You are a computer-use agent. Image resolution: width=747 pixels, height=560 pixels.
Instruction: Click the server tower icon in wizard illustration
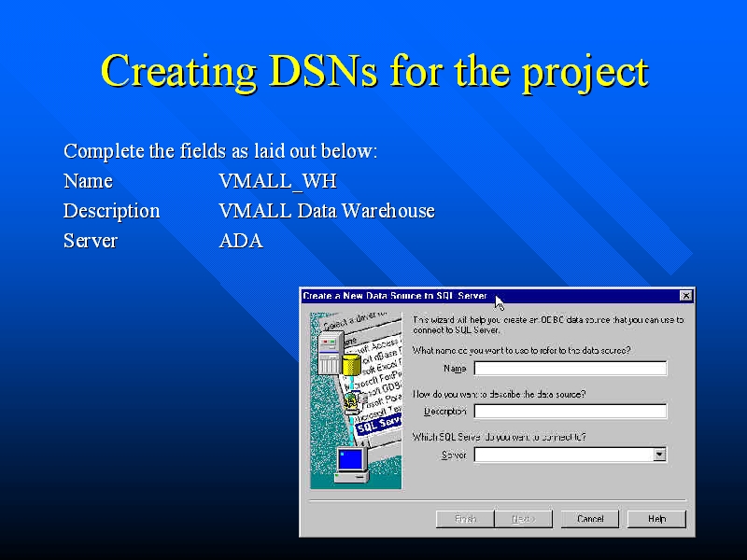[x=328, y=354]
